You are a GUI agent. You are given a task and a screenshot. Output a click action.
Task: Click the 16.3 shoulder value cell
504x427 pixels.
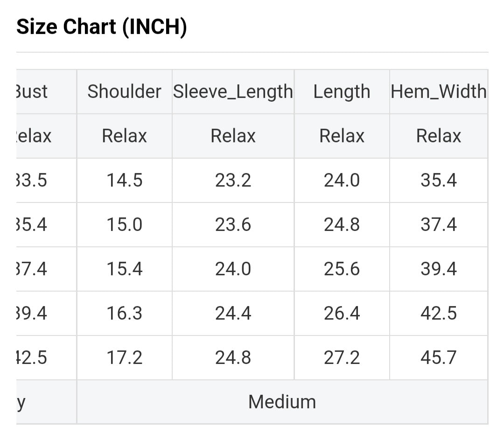pyautogui.click(x=124, y=313)
